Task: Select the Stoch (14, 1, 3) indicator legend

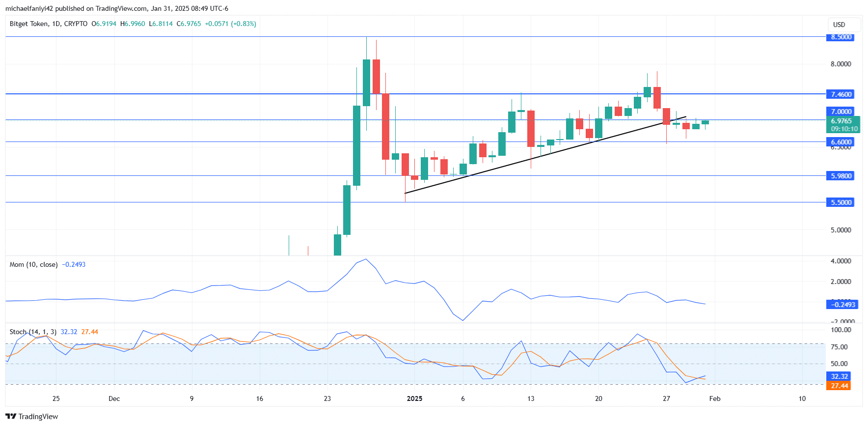Action: click(33, 332)
